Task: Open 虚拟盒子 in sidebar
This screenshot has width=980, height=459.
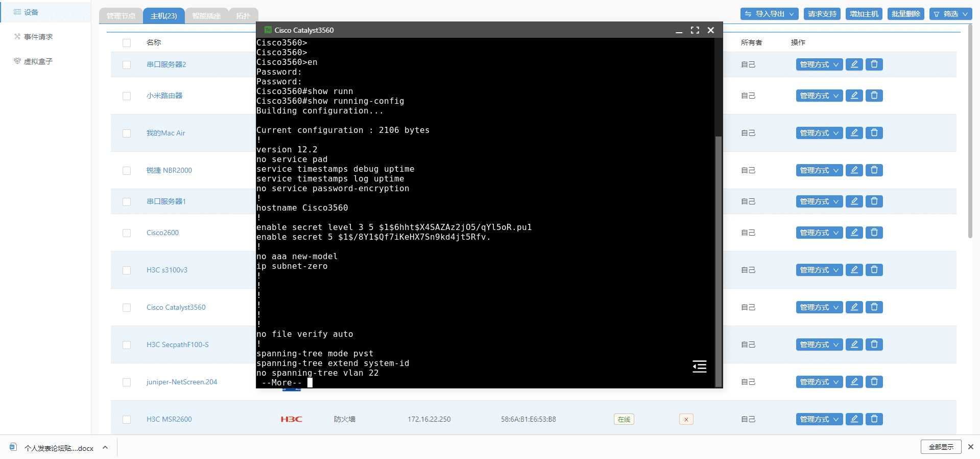Action: tap(38, 61)
